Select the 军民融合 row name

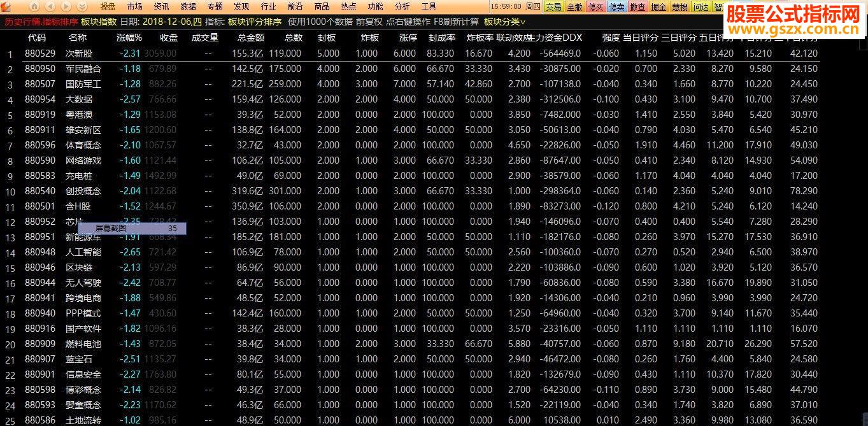click(83, 69)
